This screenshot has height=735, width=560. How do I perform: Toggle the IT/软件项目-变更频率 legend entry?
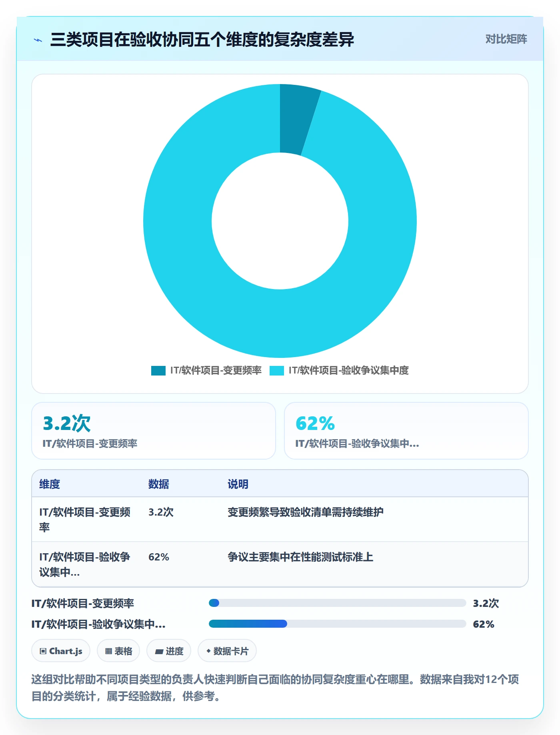(x=206, y=370)
